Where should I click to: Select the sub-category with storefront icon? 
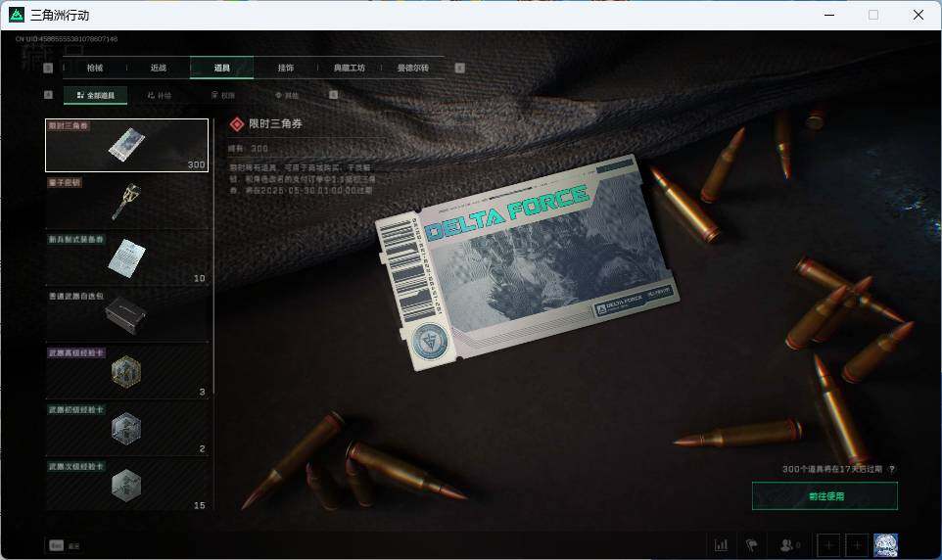pyautogui.click(x=223, y=95)
